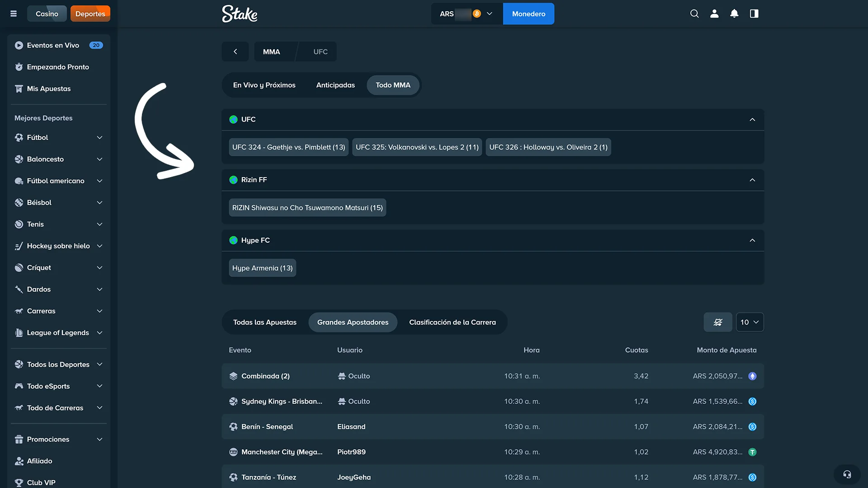Screen dimensions: 868x488
Task: Select the Deportes toggle
Action: 90,14
